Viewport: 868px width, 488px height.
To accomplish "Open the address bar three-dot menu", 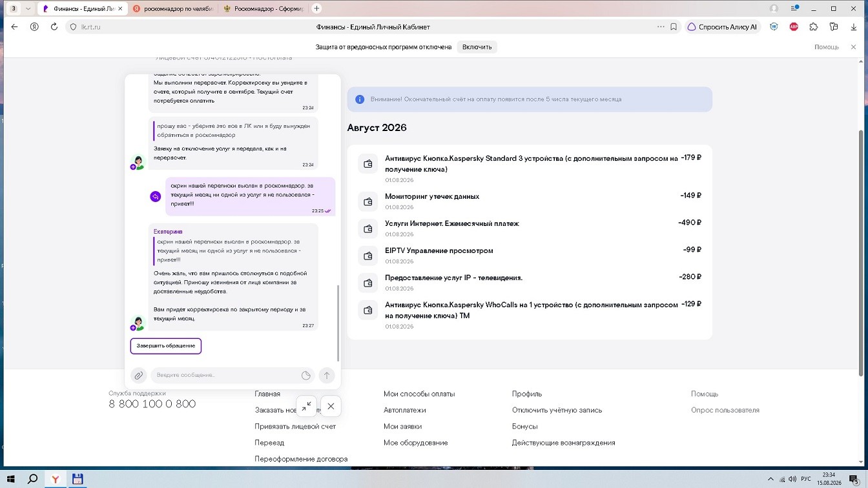I will point(661,27).
